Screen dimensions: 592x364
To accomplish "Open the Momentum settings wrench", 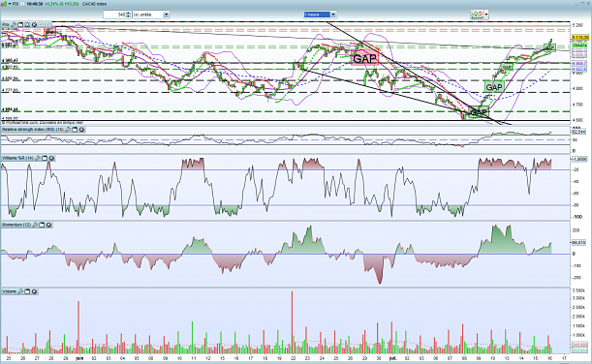I will pyautogui.click(x=35, y=225).
